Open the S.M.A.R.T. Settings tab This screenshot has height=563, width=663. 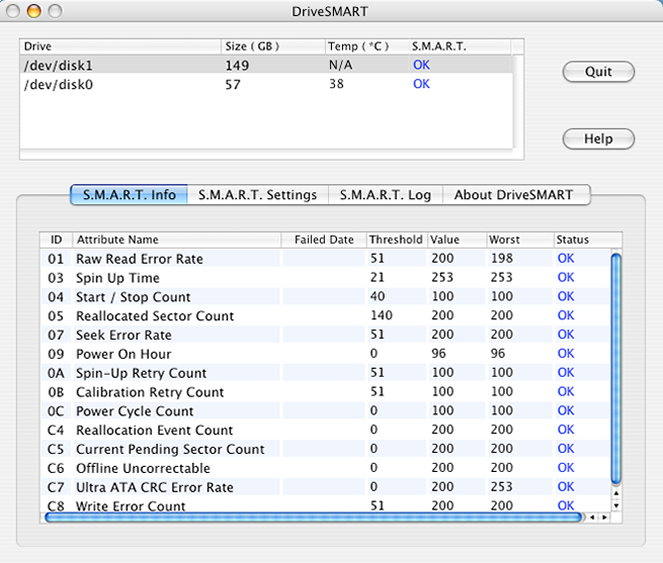click(258, 195)
